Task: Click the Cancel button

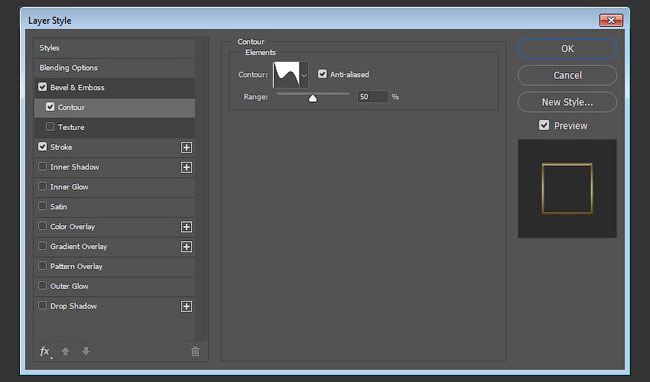Action: click(x=567, y=75)
